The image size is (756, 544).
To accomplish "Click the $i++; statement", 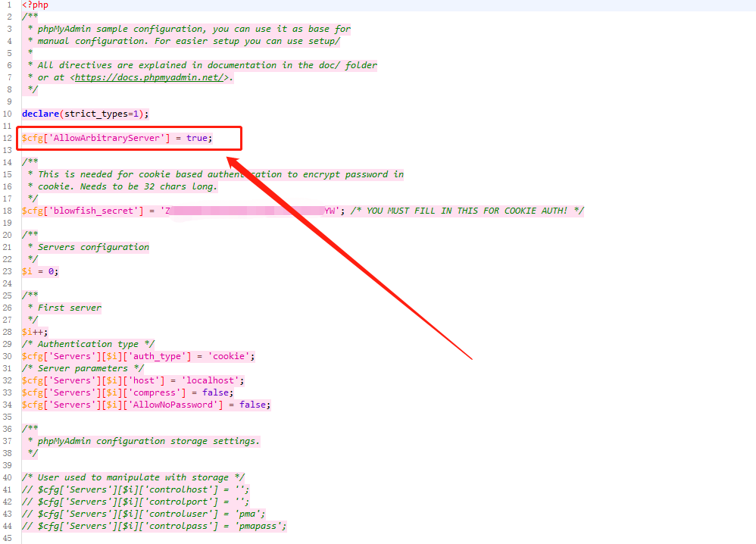I will pos(34,332).
